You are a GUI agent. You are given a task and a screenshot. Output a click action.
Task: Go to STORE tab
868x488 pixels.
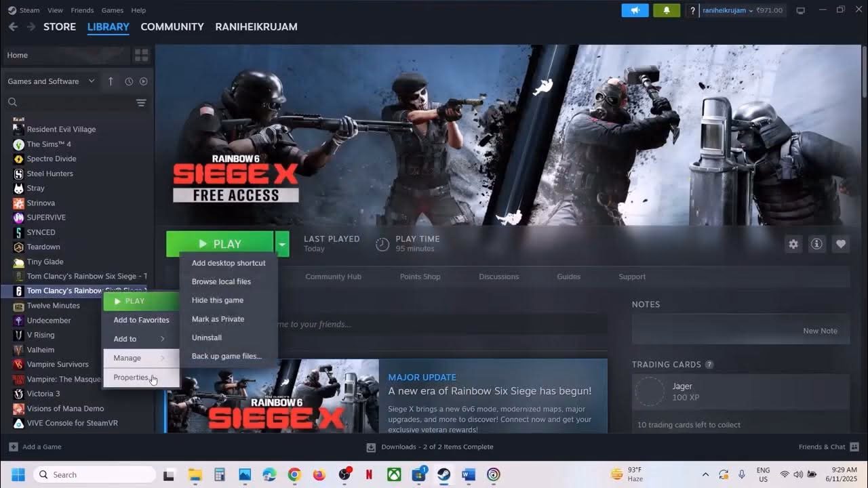pyautogui.click(x=60, y=26)
